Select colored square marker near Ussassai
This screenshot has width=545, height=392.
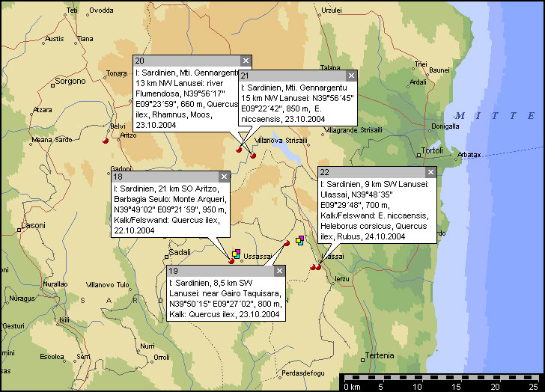click(236, 254)
